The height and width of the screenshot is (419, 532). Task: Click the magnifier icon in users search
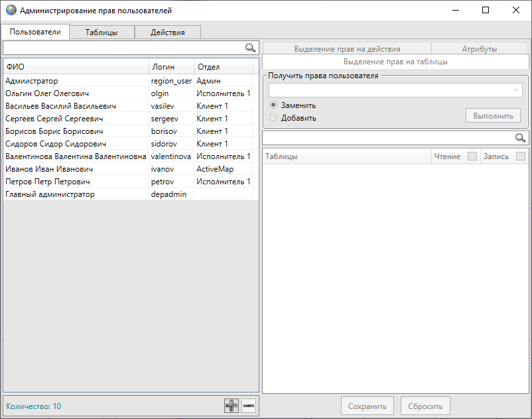click(250, 48)
